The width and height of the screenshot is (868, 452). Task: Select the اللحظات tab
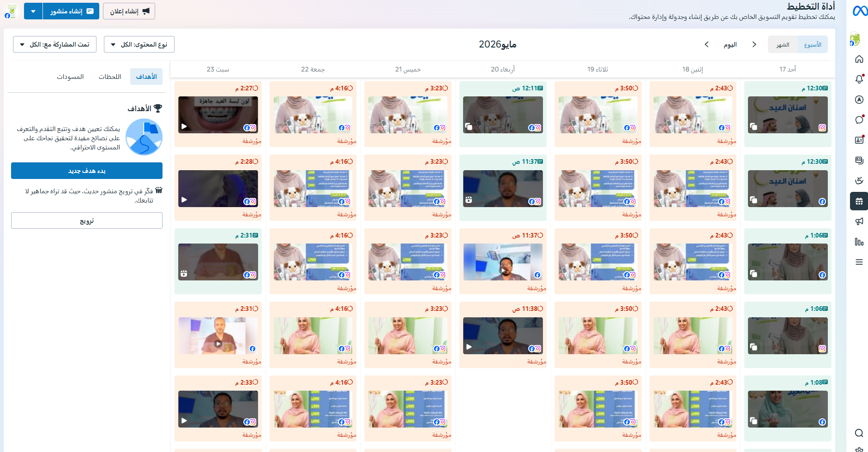(110, 77)
